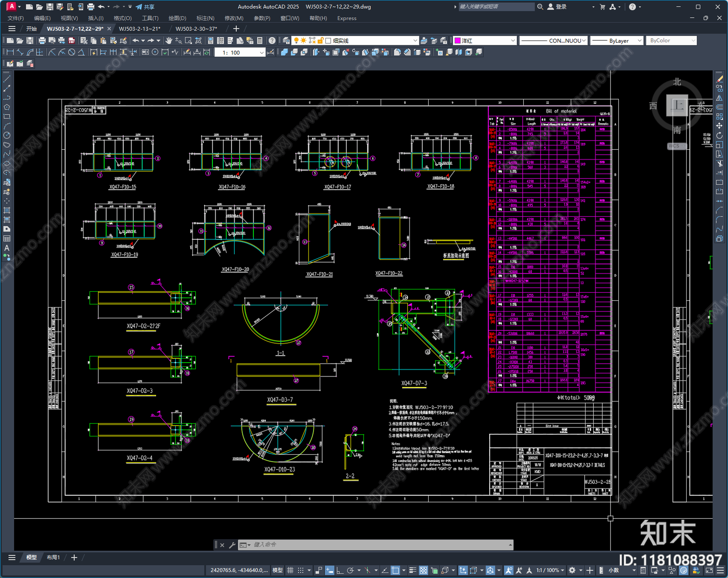Switch to the 布局1 layout tab

click(53, 558)
